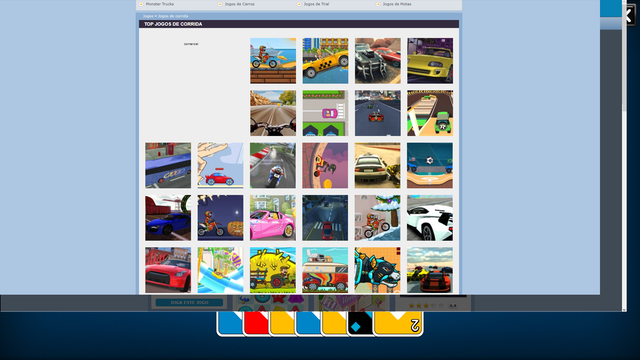The height and width of the screenshot is (360, 640).
Task: Select the black wild card in hand
Action: point(360,323)
